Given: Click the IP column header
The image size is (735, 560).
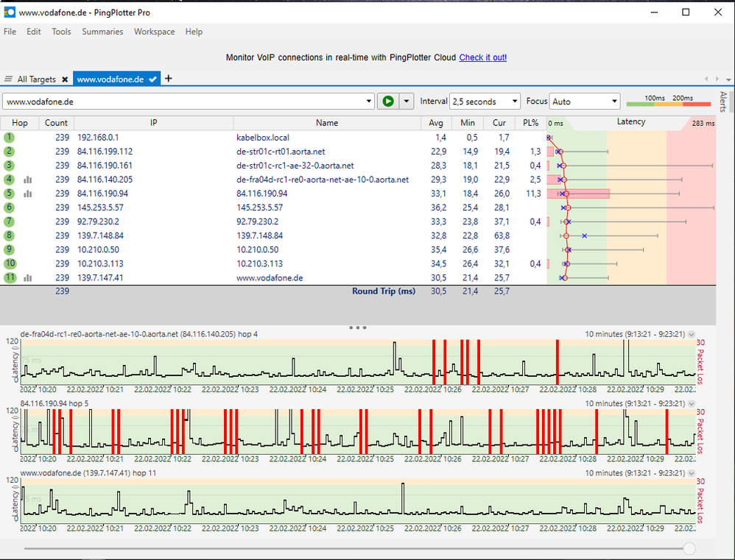Looking at the screenshot, I should 154,123.
